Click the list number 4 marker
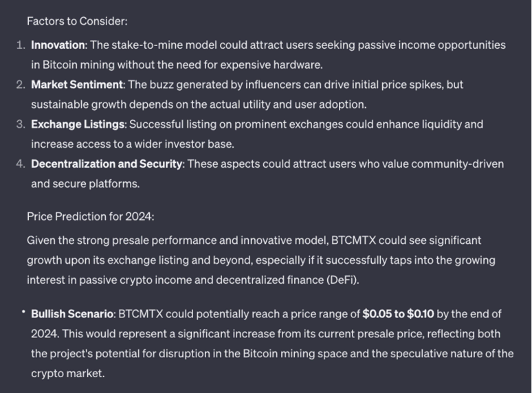 coord(21,164)
